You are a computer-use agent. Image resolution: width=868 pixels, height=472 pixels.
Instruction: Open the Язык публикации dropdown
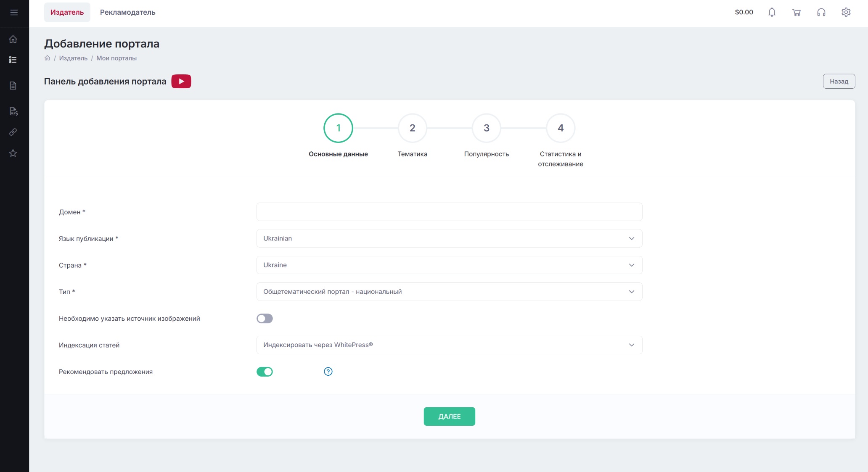coord(449,238)
